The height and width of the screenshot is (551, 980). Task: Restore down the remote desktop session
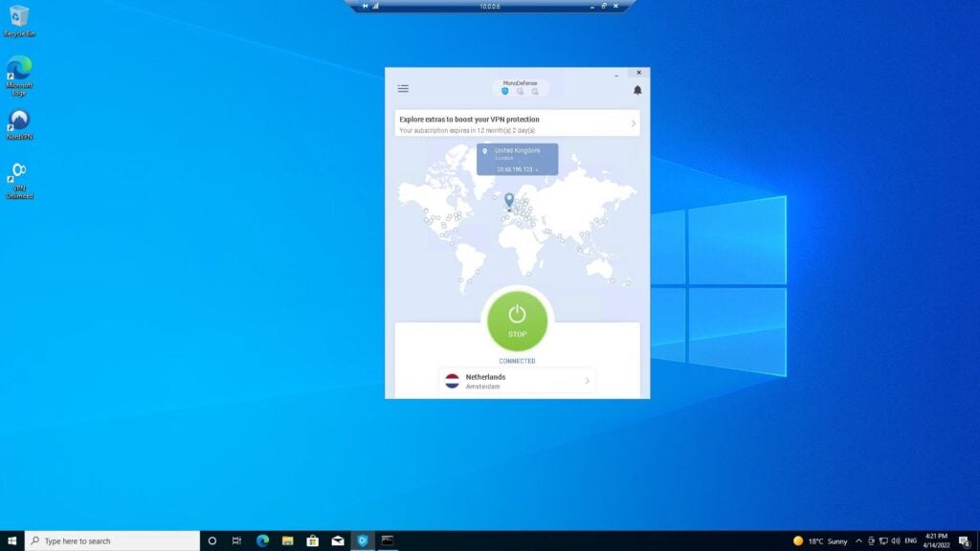tap(604, 7)
